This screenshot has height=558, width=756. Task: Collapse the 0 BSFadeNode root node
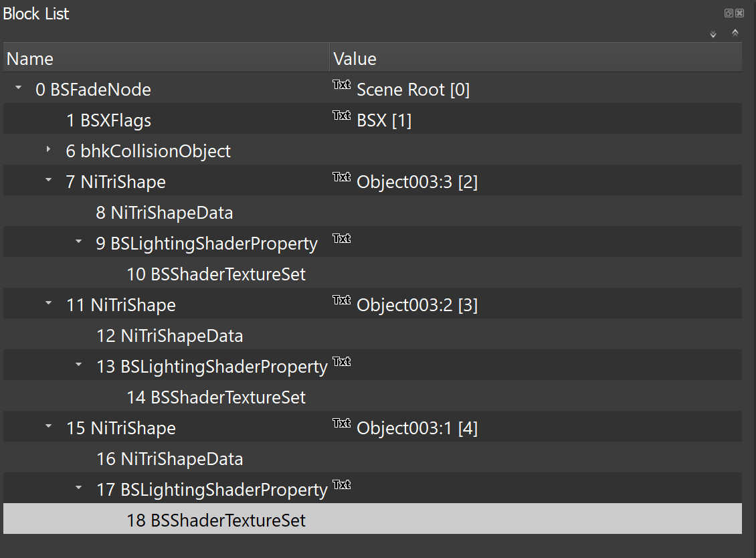coord(18,88)
